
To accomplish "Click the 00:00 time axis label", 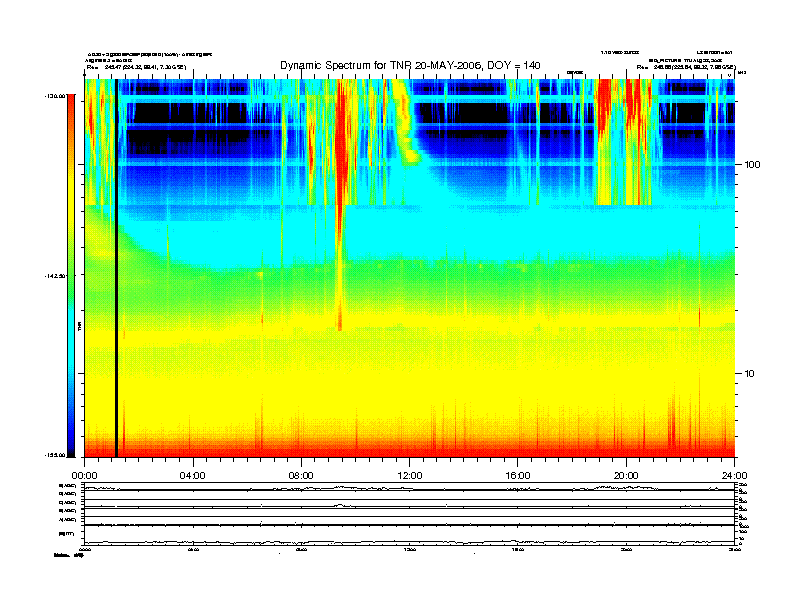I will (84, 476).
